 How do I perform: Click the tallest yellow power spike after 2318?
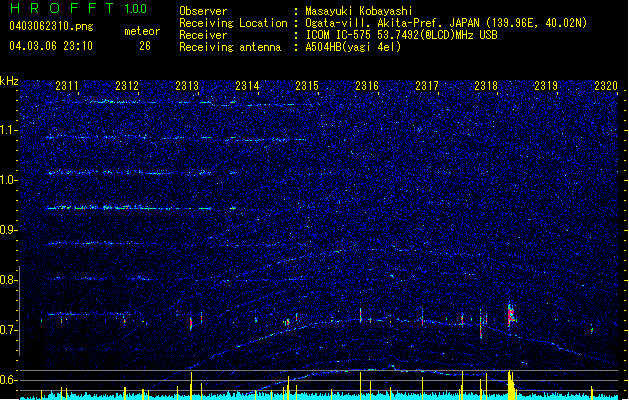(x=509, y=385)
